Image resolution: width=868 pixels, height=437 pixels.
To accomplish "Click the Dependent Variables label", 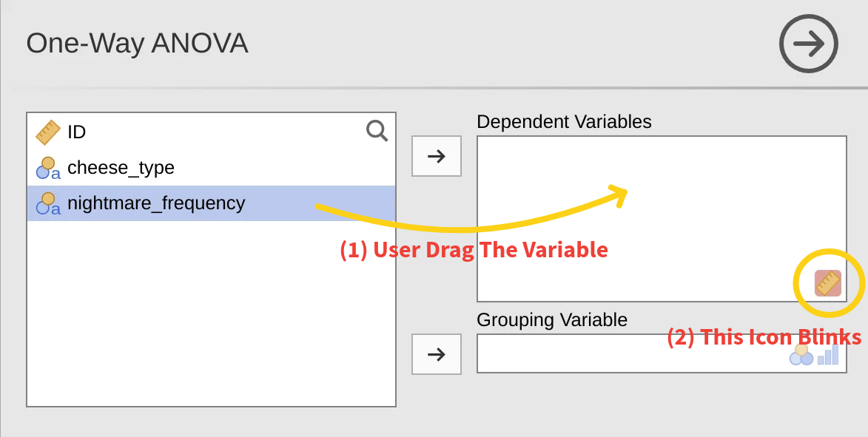I will tap(564, 122).
